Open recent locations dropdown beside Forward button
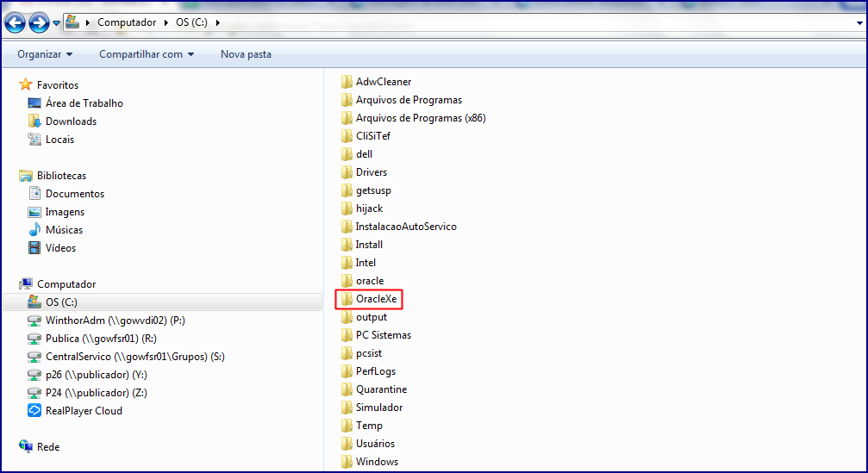868x473 pixels. pos(56,23)
